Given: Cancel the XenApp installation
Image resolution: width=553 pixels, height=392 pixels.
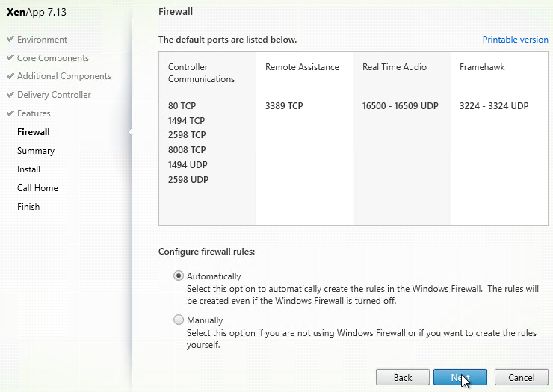Looking at the screenshot, I should (522, 378).
